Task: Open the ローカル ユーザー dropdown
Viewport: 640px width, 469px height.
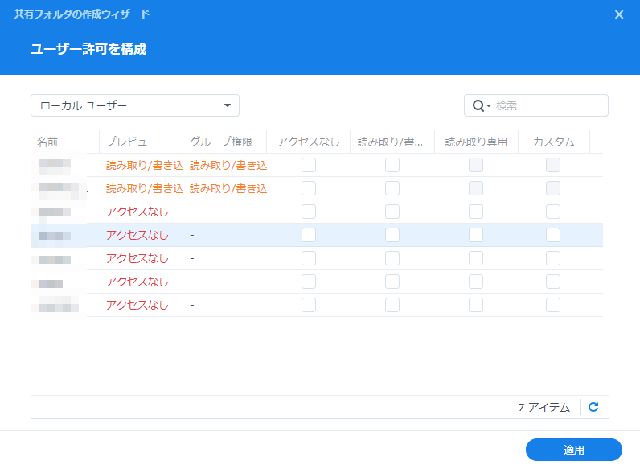Action: pyautogui.click(x=134, y=105)
